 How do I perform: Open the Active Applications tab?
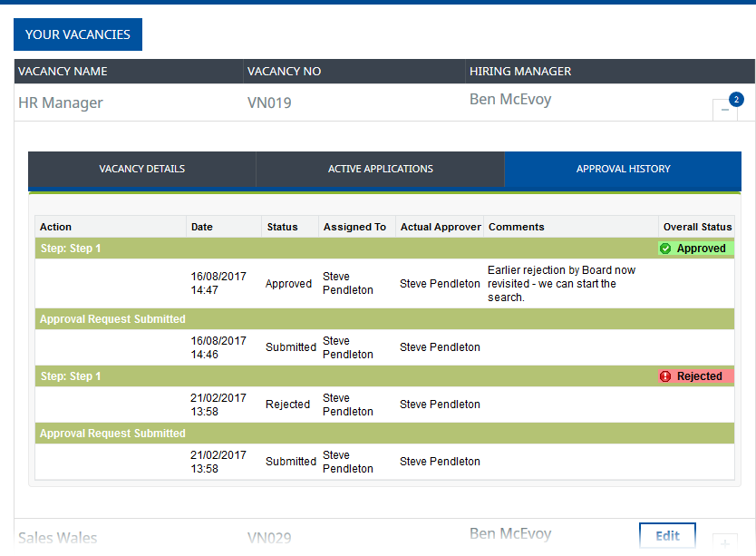coord(380,169)
